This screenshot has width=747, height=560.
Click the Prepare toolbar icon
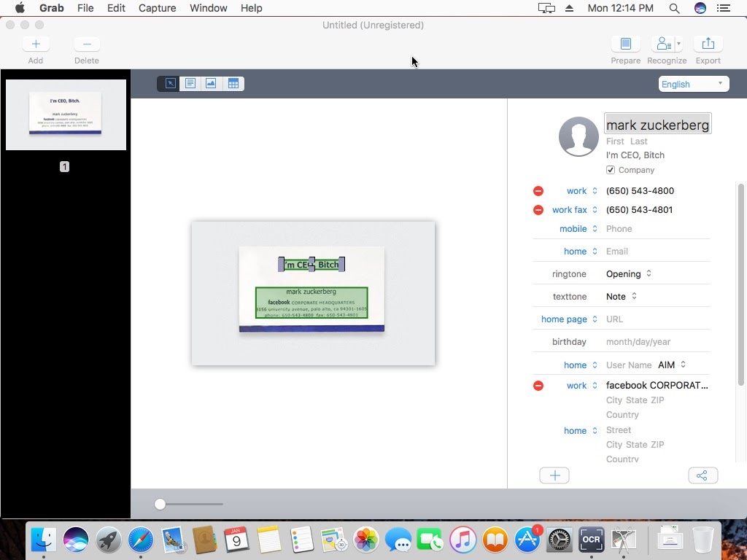point(625,44)
